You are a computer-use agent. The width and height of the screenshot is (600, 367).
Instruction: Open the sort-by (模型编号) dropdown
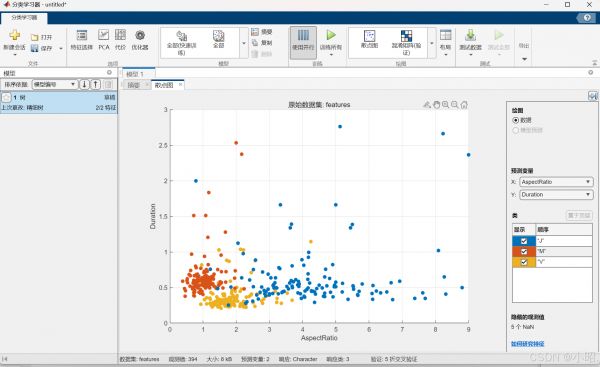point(54,84)
